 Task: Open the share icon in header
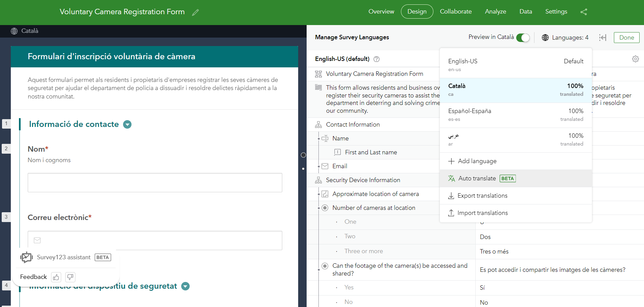(x=584, y=12)
